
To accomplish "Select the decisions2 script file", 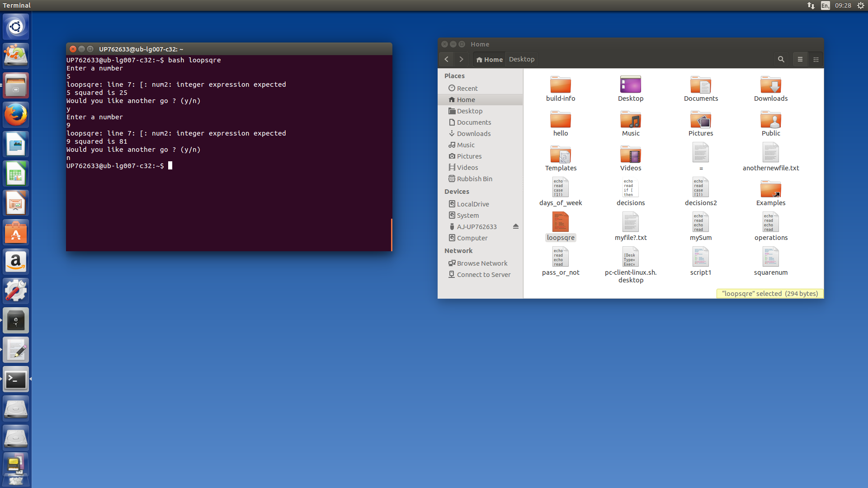I will click(701, 193).
